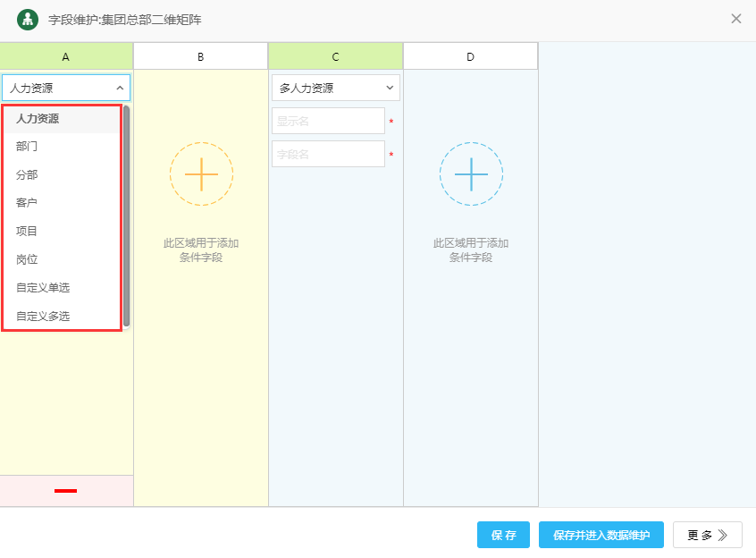Viewport: 756px width, 558px height.
Task: Click the dropdown list scrollbar
Action: point(127,216)
